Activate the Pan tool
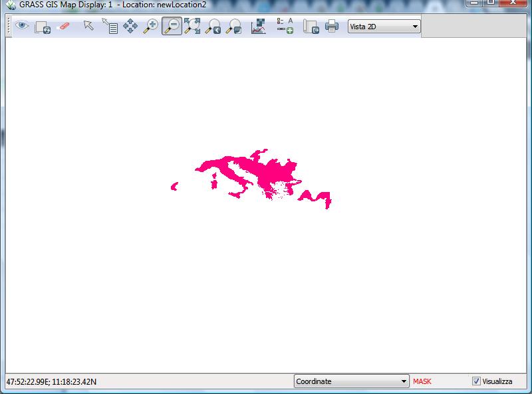 130,26
